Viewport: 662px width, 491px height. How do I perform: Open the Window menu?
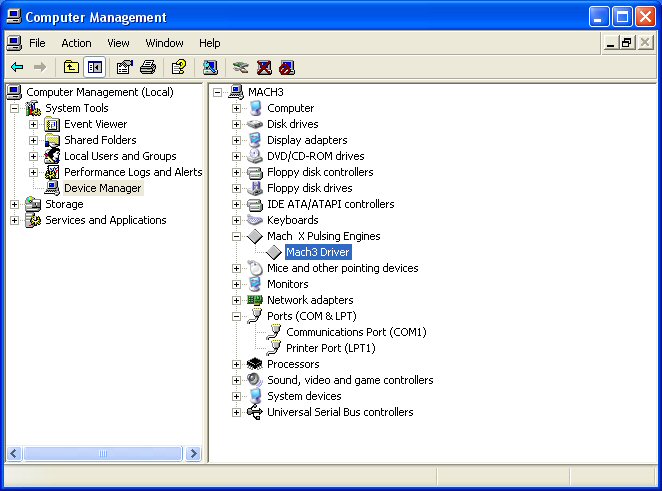pos(164,43)
